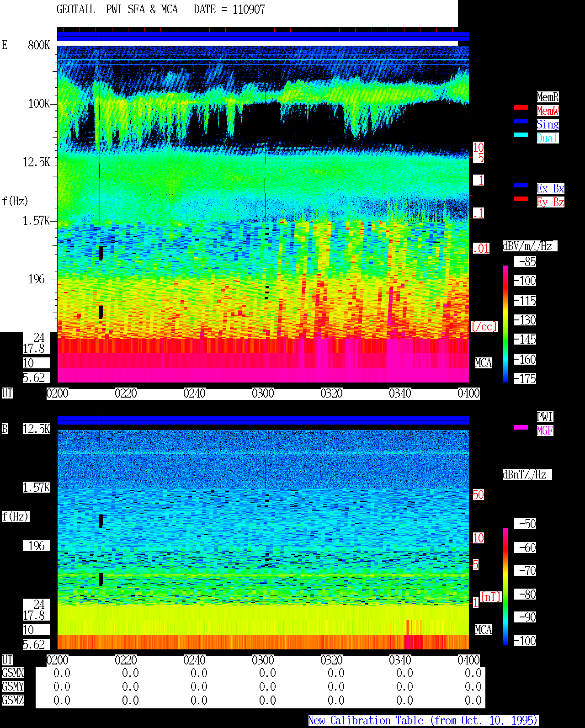585x728 pixels.
Task: Select the Ex Bx legend label
Action: point(550,188)
